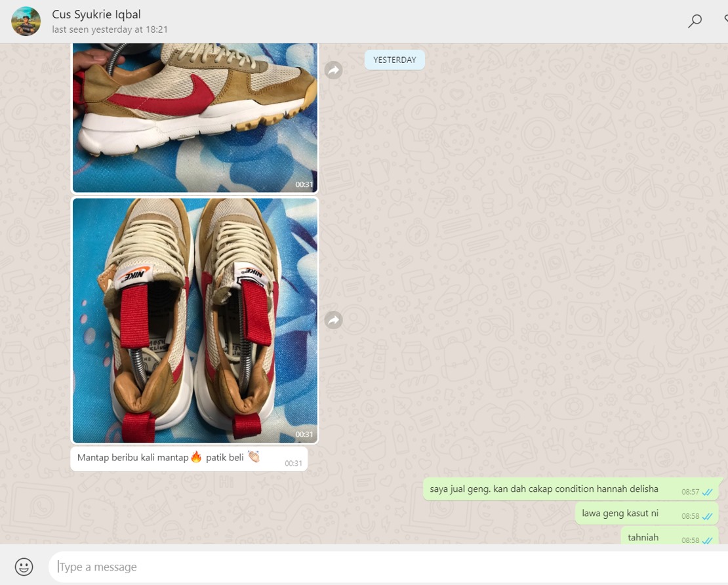728x585 pixels.
Task: Forward the top-view Nike shoes photo
Action: [333, 320]
